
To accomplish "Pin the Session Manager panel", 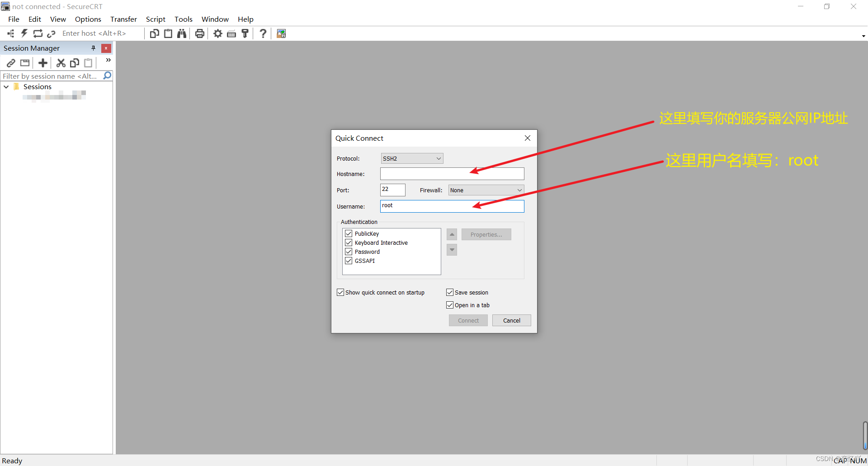I will pyautogui.click(x=94, y=48).
